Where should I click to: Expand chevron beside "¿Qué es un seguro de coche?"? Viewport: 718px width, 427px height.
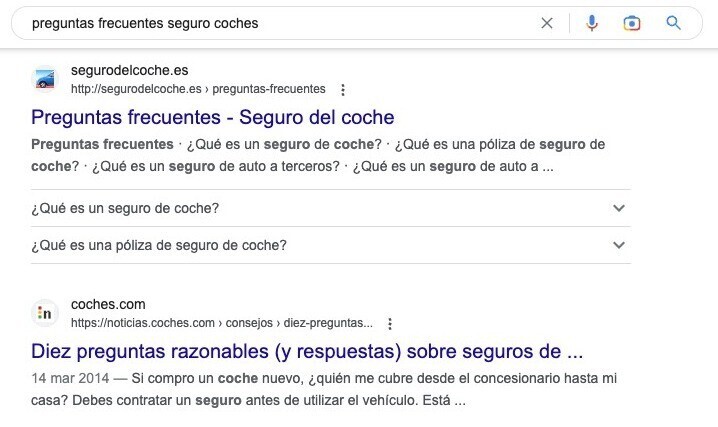click(619, 208)
